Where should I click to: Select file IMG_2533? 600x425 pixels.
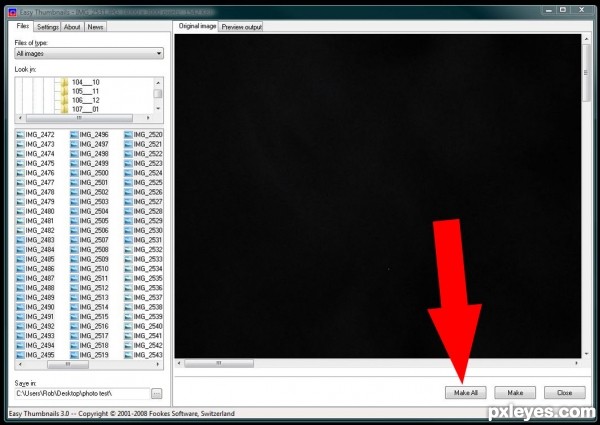point(148,259)
